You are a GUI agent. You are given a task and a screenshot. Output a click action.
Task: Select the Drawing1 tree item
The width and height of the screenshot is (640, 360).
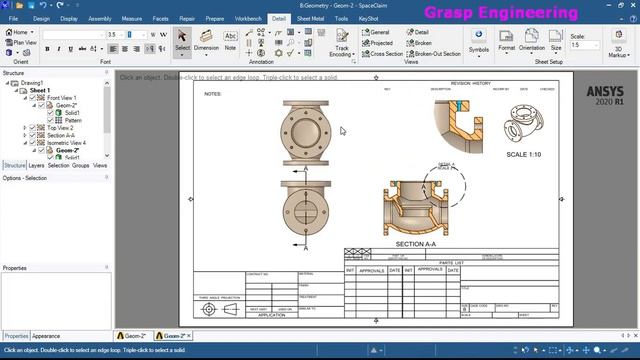[x=32, y=83]
